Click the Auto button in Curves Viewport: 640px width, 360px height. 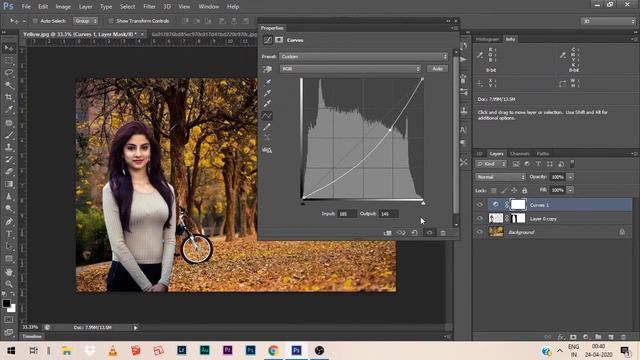pos(438,69)
